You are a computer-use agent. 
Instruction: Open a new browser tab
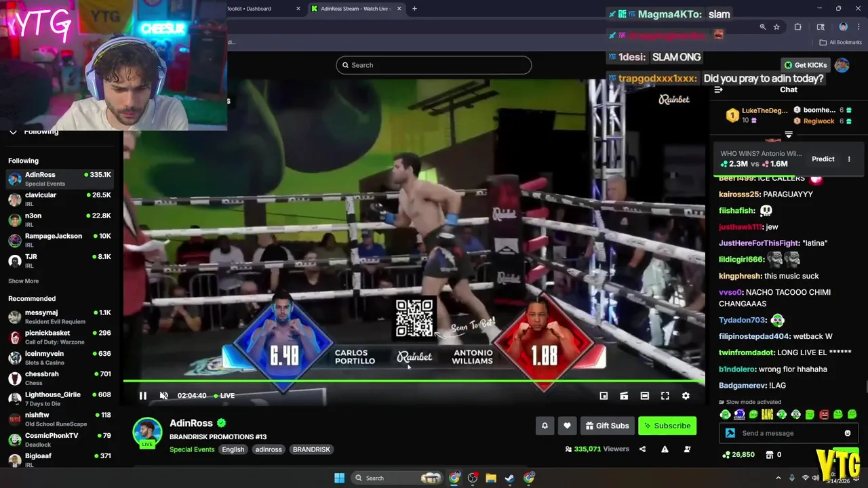coord(414,9)
